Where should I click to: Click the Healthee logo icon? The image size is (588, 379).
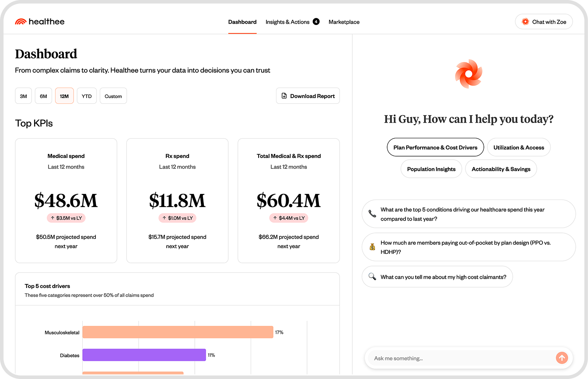point(21,21)
